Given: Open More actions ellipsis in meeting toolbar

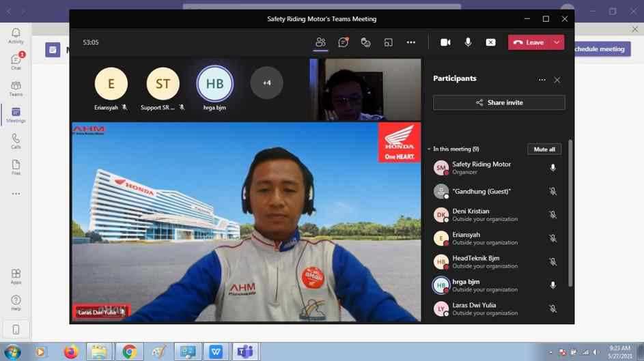Looking at the screenshot, I should pyautogui.click(x=410, y=42).
